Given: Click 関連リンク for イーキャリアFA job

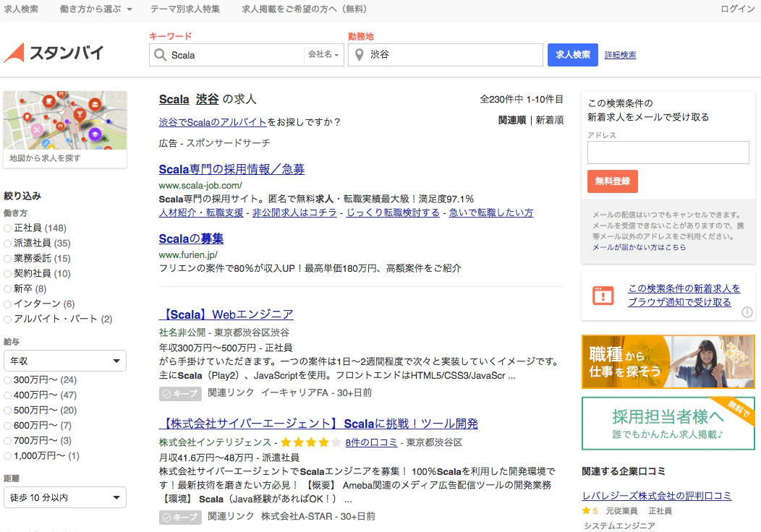Looking at the screenshot, I should [231, 392].
